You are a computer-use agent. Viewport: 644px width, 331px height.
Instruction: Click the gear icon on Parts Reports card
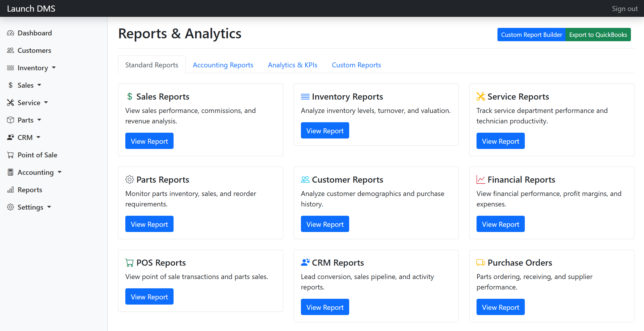[130, 179]
